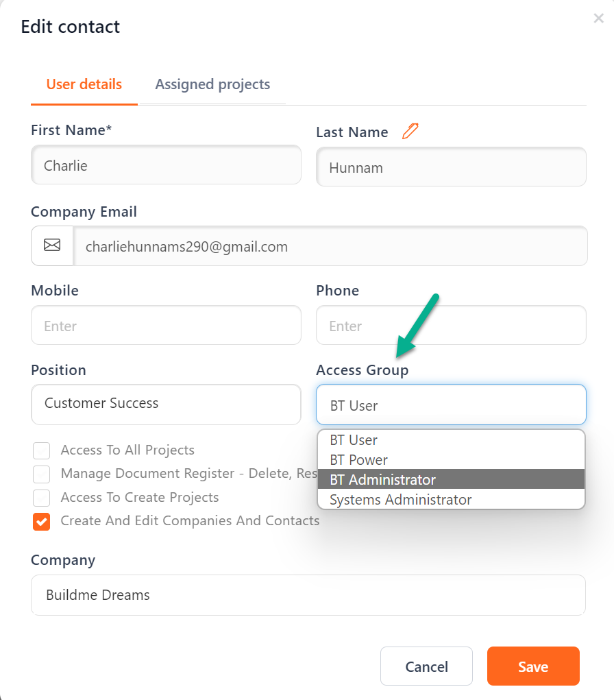This screenshot has height=700, width=614.
Task: Close the Edit contact dialog
Action: coord(598,19)
